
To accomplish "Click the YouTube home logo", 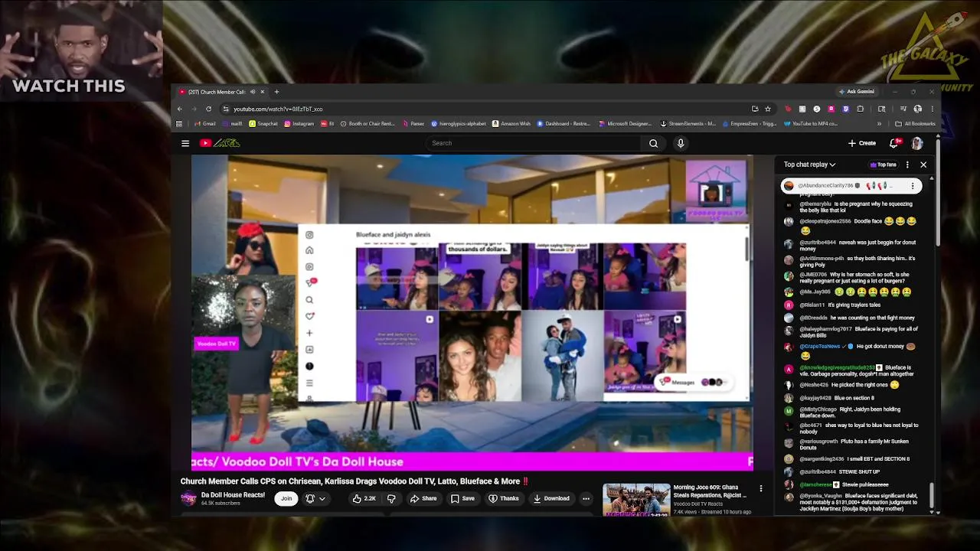I will point(220,143).
